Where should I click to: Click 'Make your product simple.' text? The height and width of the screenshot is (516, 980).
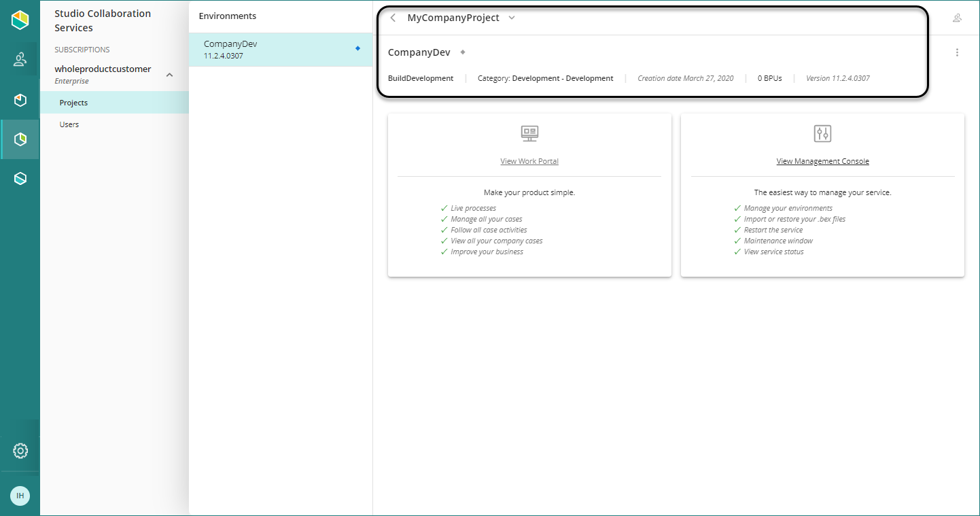529,192
